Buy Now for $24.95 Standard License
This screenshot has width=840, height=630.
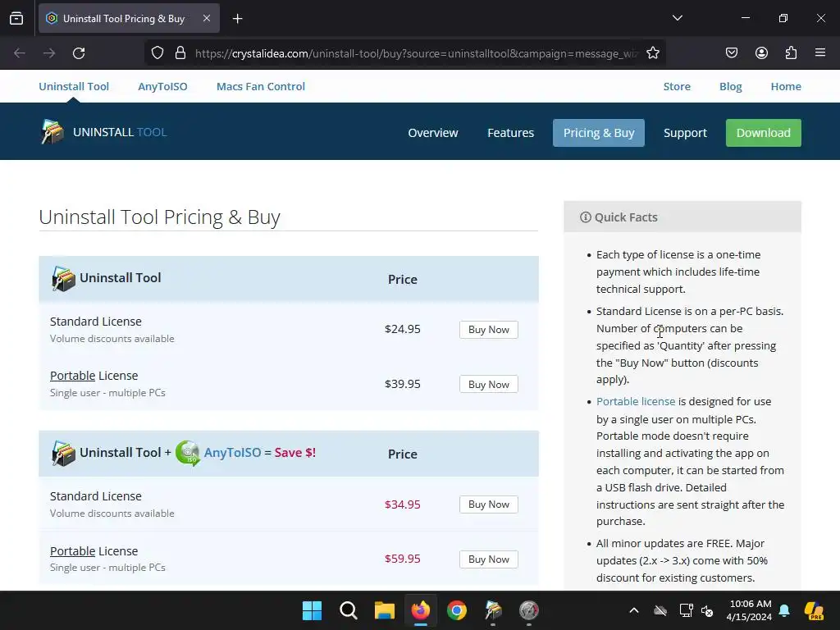coord(489,330)
